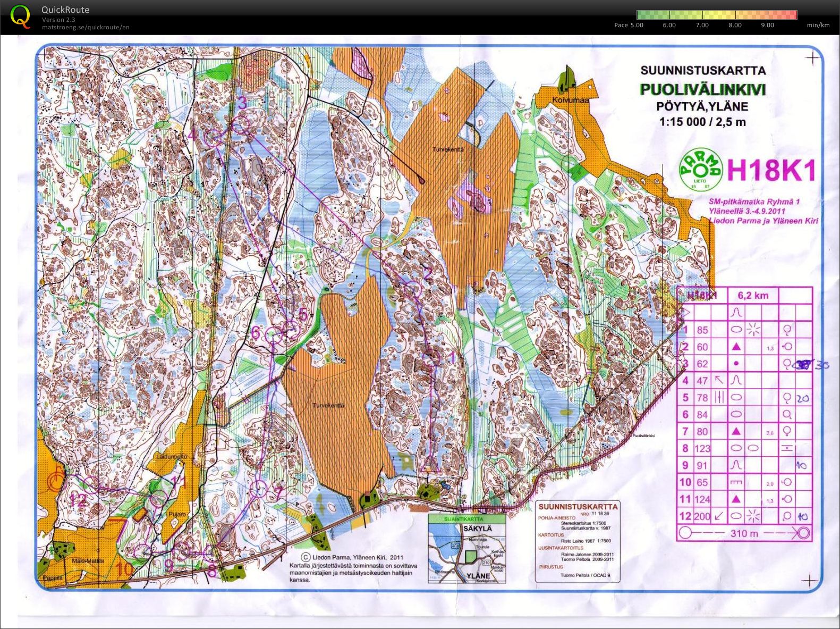Click control code 123 in description table
The width and height of the screenshot is (840, 629).
(x=703, y=448)
